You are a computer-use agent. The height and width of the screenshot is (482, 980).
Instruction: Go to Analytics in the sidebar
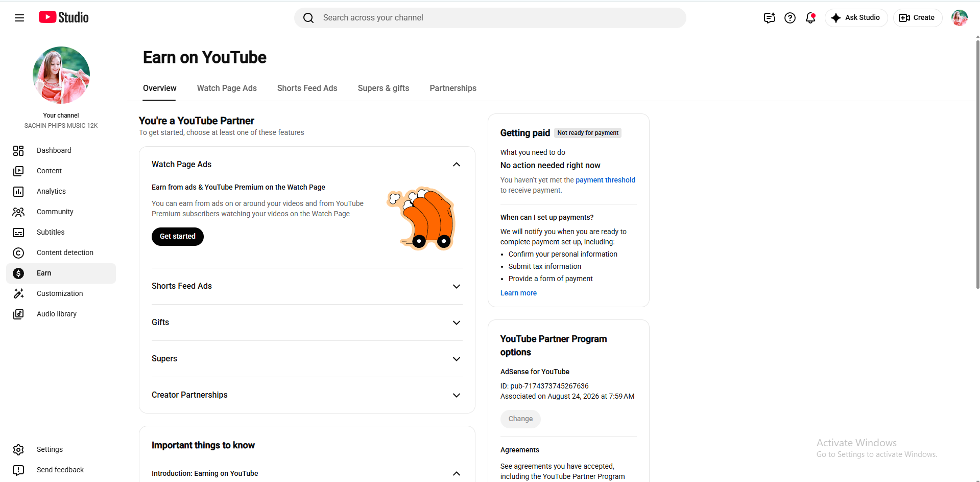coord(61,191)
